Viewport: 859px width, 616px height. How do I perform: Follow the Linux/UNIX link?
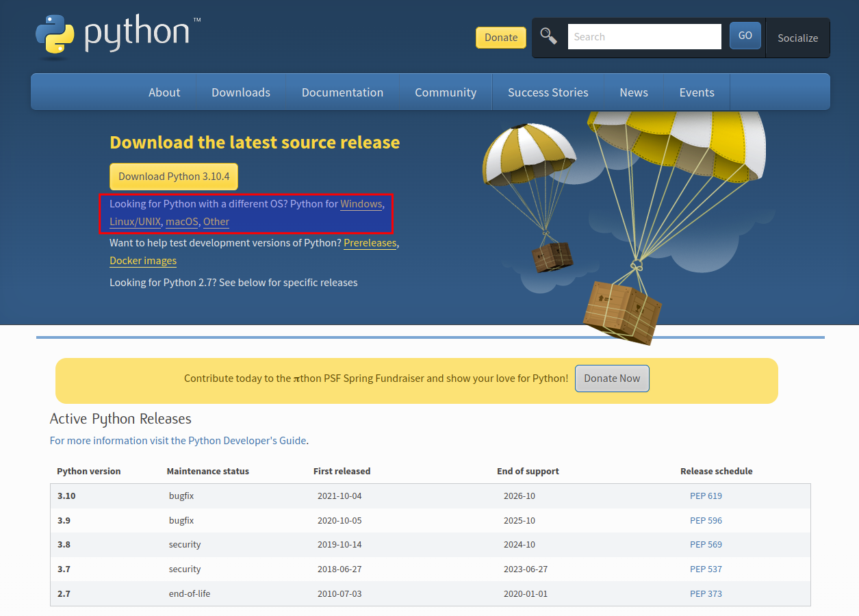136,222
